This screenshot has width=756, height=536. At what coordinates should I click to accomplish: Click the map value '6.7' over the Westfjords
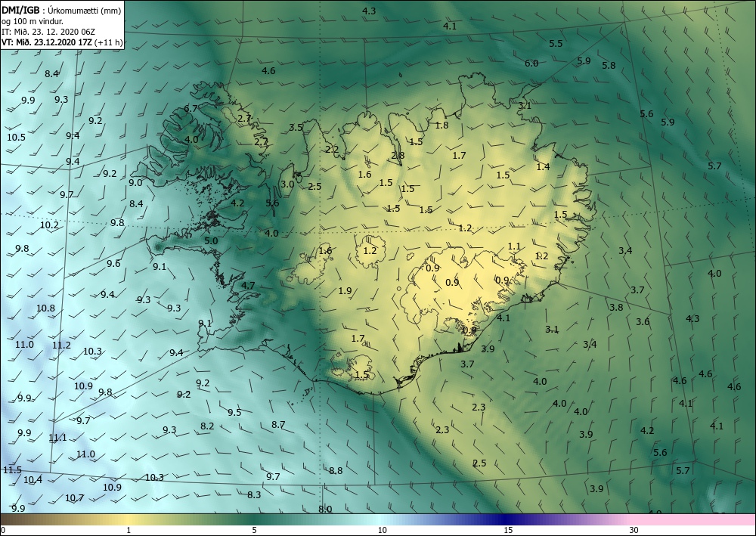pos(191,108)
